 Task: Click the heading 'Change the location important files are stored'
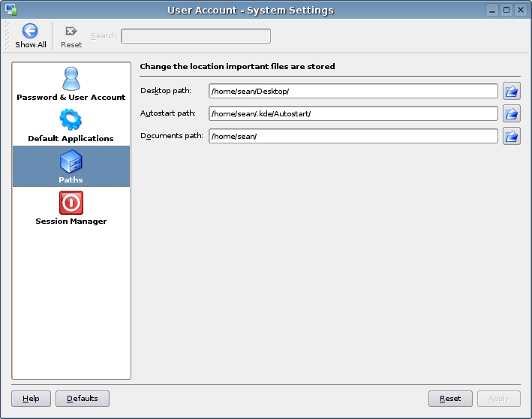[237, 66]
